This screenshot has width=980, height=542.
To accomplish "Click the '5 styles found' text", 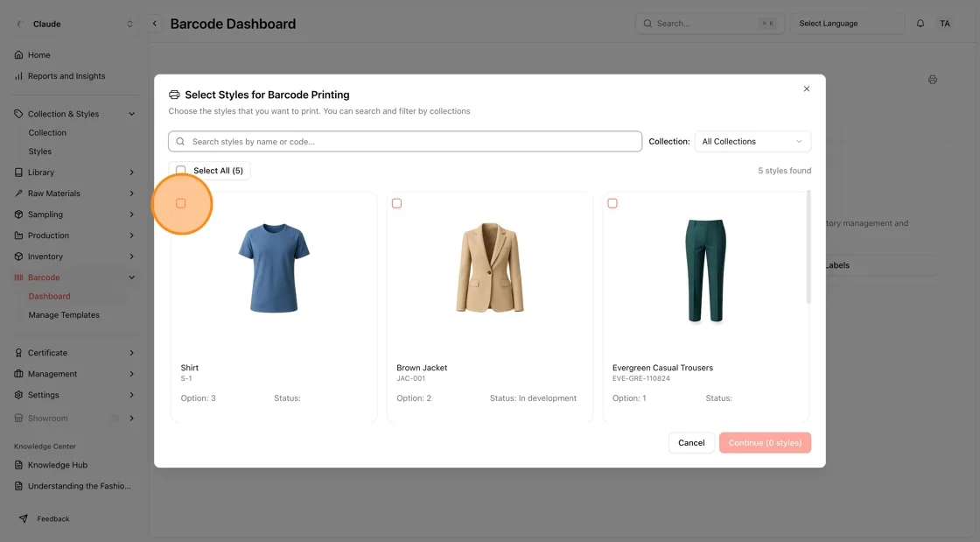I will point(784,171).
